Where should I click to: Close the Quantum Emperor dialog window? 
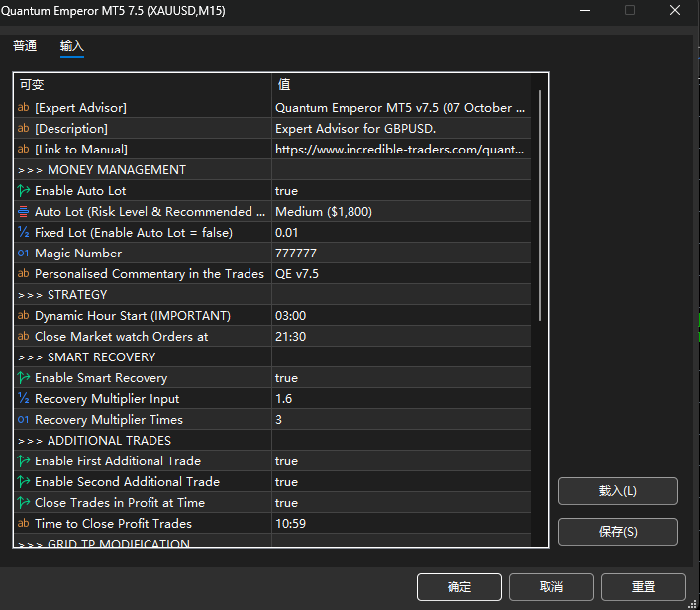(675, 10)
